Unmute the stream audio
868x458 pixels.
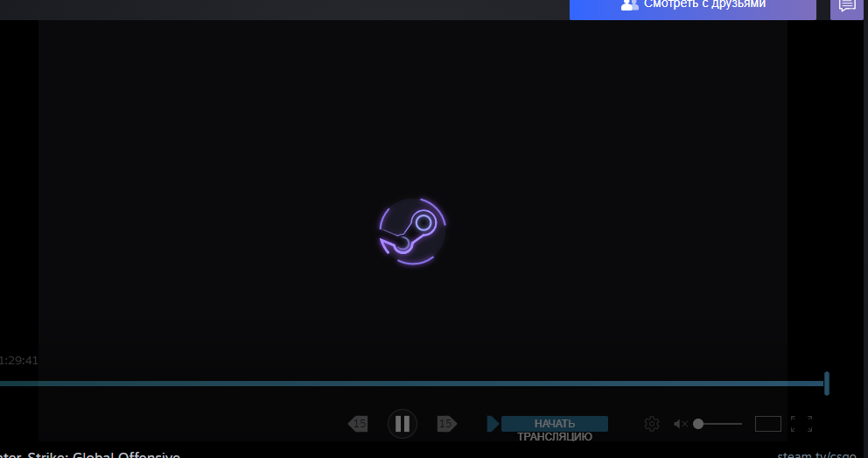[x=681, y=424]
